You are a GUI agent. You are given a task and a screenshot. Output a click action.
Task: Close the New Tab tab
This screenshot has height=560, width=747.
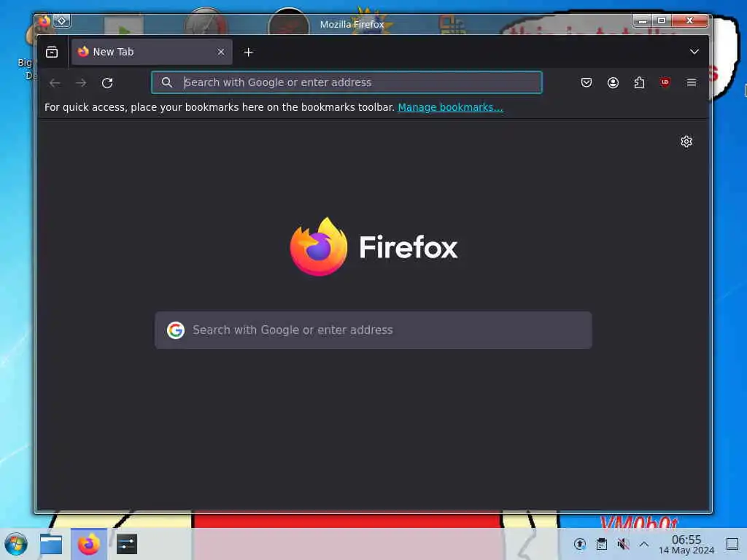point(221,52)
